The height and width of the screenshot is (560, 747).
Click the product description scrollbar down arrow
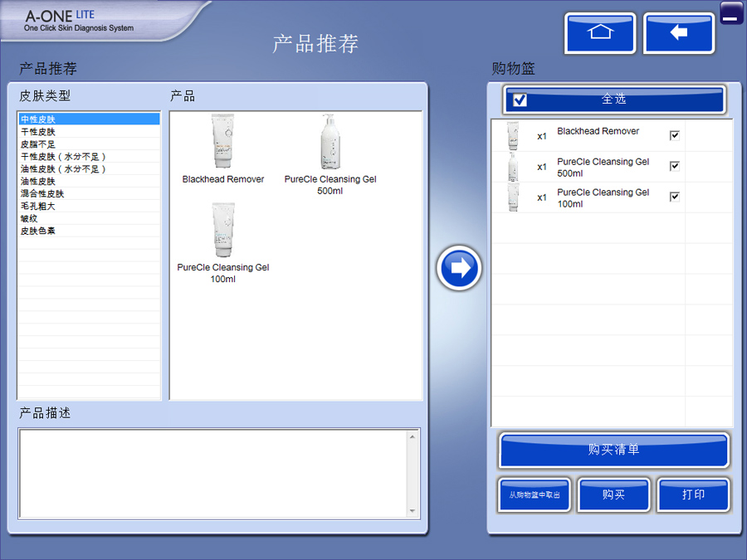click(x=413, y=511)
